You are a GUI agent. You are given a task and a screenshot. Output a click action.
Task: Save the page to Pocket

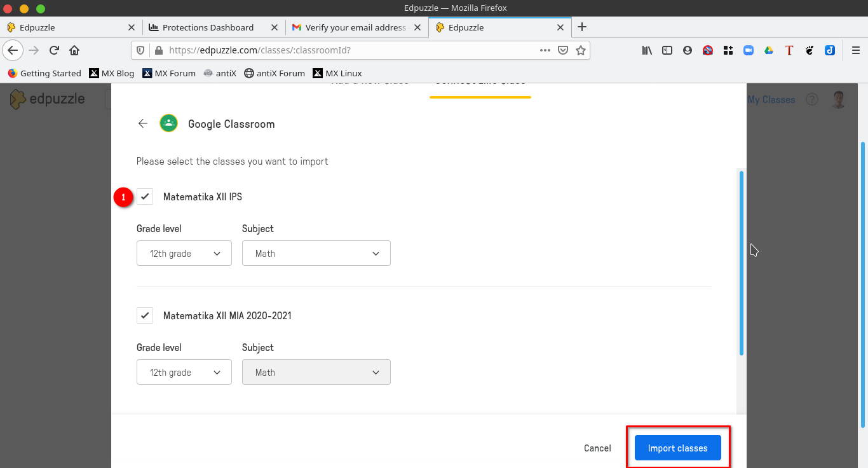coord(563,50)
